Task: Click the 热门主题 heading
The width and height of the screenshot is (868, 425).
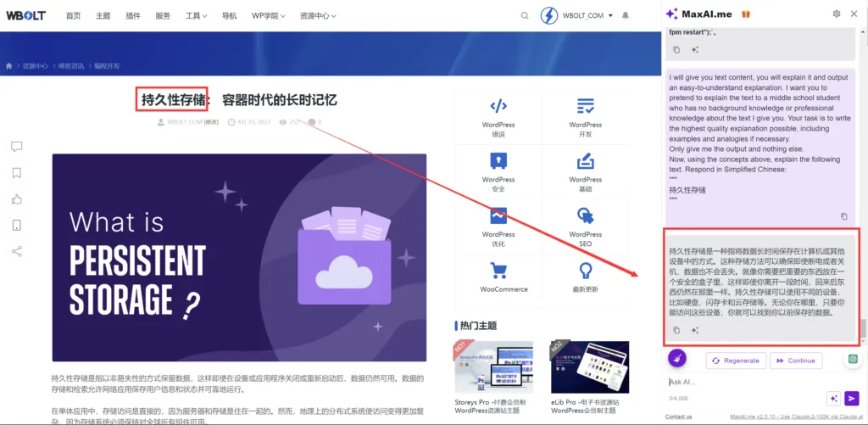Action: pyautogui.click(x=478, y=325)
